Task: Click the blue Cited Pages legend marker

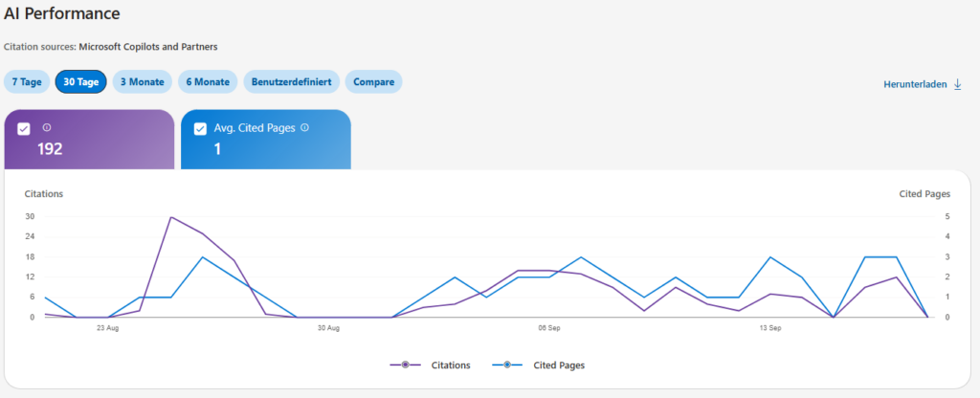Action: tap(507, 365)
